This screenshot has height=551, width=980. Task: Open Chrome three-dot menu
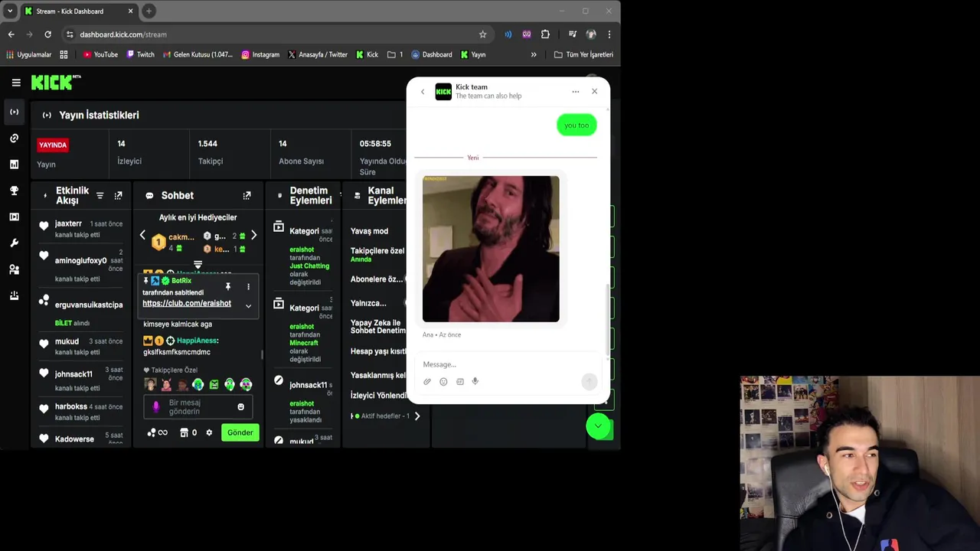coord(609,34)
